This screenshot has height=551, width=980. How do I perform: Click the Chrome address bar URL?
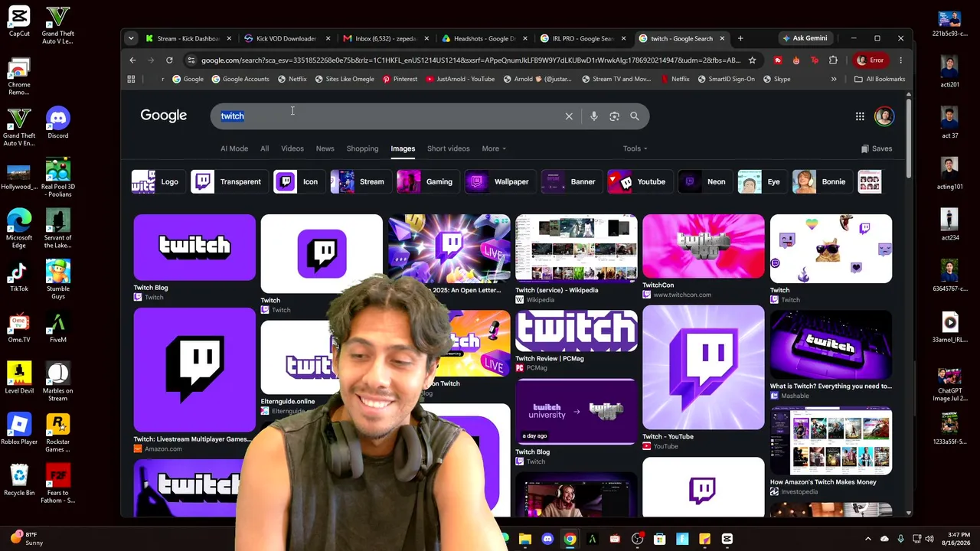[x=470, y=60]
